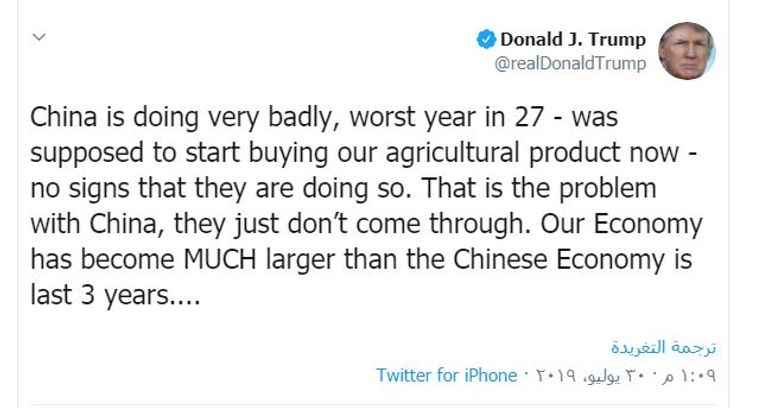The height and width of the screenshot is (408, 768).
Task: Click the year ٢٠١٩ in timestamp
Action: click(556, 376)
